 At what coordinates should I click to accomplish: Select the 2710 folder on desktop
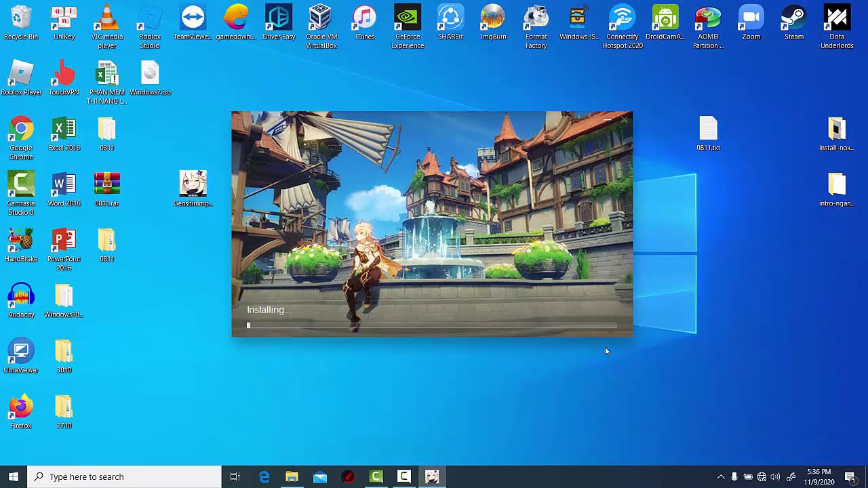[x=64, y=411]
